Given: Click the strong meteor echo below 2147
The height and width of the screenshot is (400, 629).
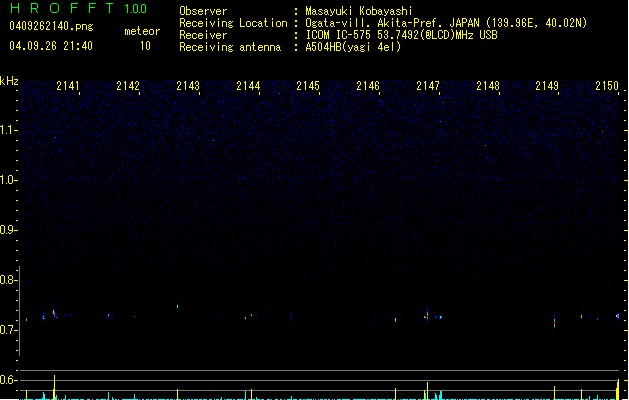Looking at the screenshot, I should pyautogui.click(x=427, y=316).
